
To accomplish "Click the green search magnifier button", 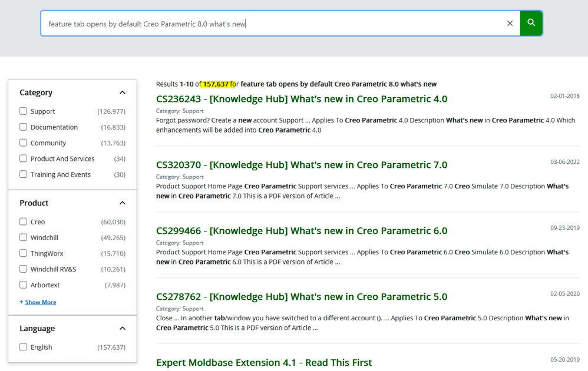I will coord(531,23).
